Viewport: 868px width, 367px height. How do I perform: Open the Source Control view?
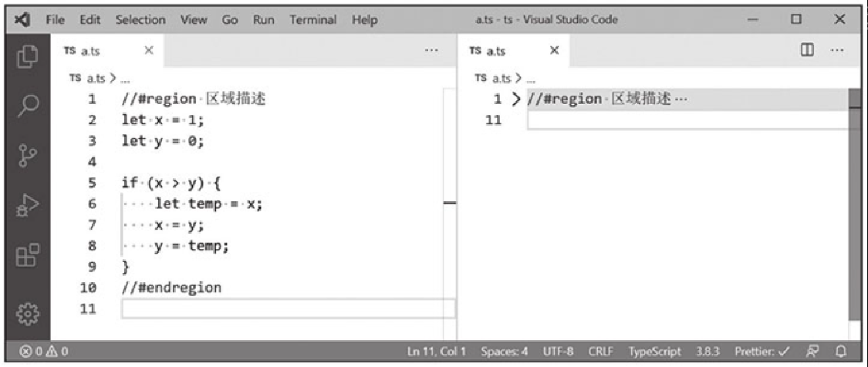[28, 157]
